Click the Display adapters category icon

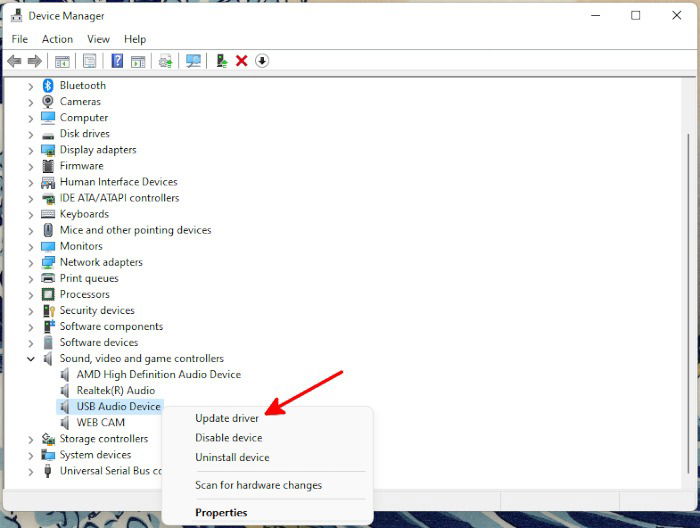[48, 150]
